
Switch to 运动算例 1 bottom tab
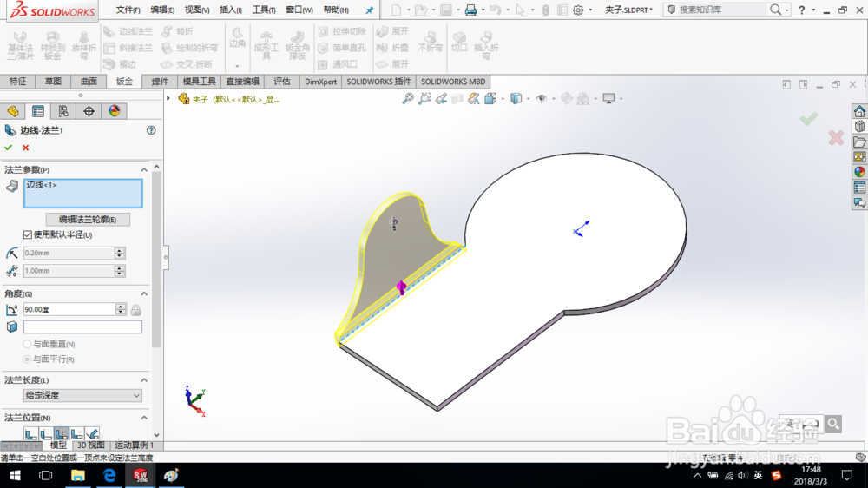[134, 445]
